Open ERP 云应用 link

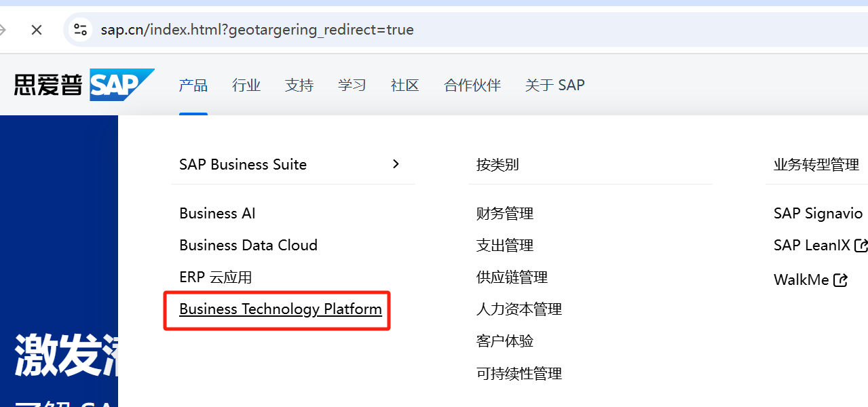point(216,277)
